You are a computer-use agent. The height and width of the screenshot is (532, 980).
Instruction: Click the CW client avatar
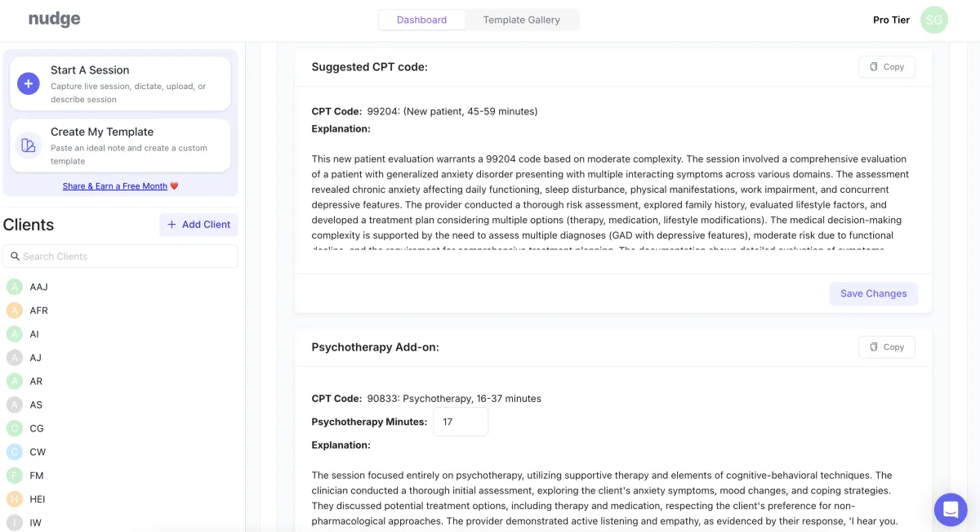point(14,452)
